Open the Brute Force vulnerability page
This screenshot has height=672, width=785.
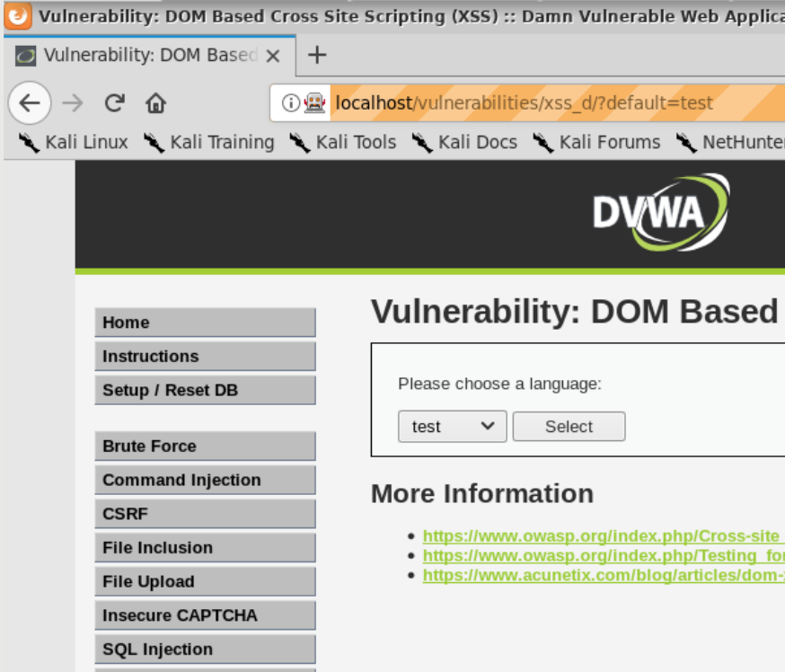pos(205,447)
